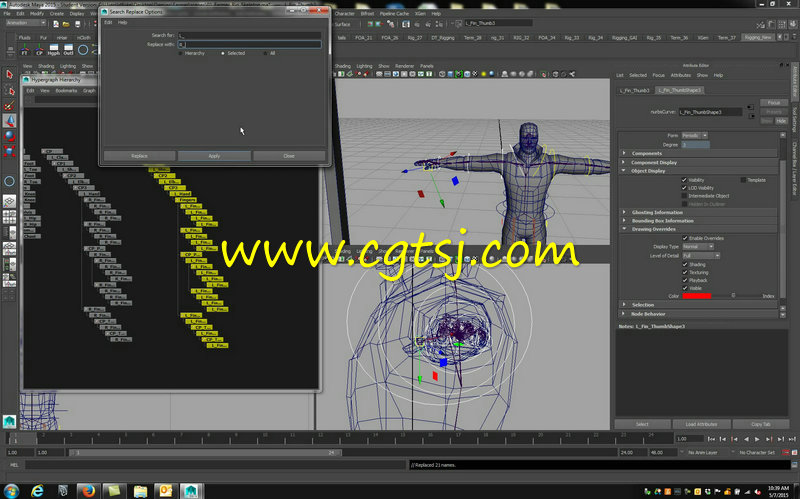Open the Rigging_New shelf tab

[758, 38]
